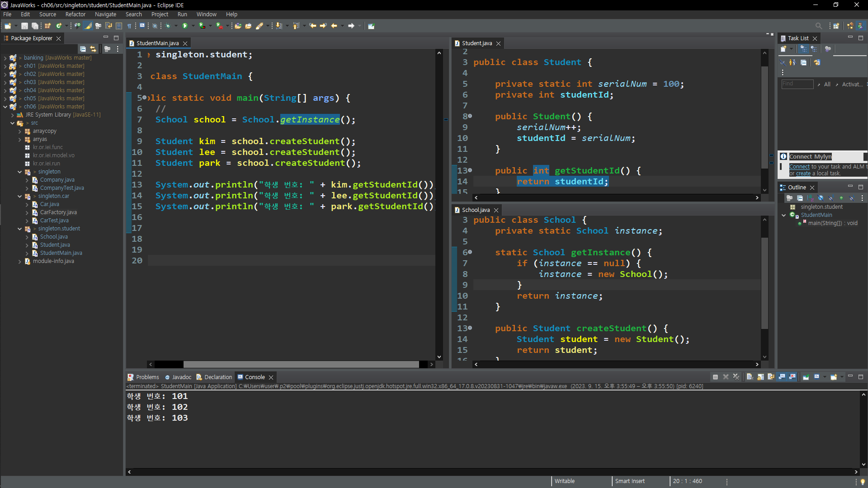Viewport: 868px width, 488px height.
Task: Toggle Scroll Lock in Console toolbar
Action: (x=760, y=377)
